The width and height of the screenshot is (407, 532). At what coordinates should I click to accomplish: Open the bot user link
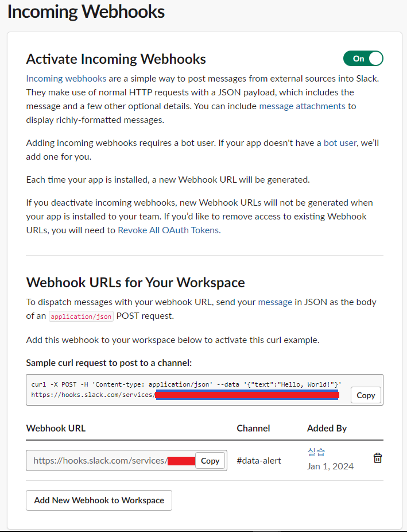pyautogui.click(x=340, y=143)
